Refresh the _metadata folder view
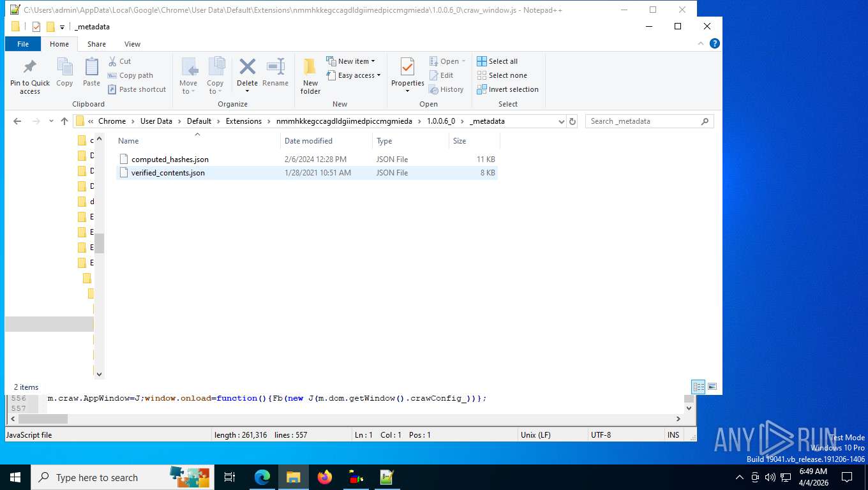 [x=572, y=121]
